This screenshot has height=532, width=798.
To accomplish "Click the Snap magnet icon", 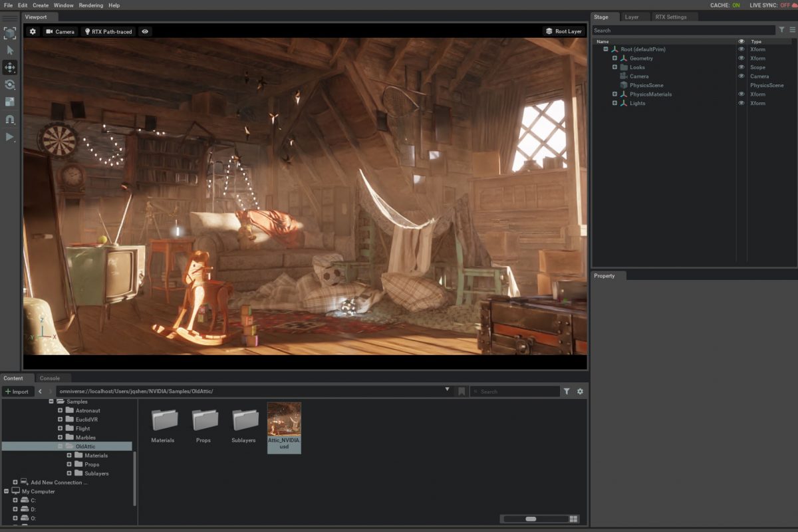I will pos(10,120).
